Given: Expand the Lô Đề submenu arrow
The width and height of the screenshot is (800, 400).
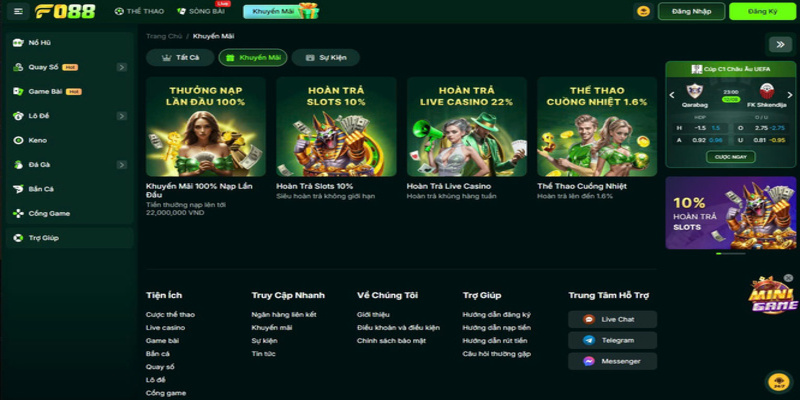Looking at the screenshot, I should tap(121, 116).
